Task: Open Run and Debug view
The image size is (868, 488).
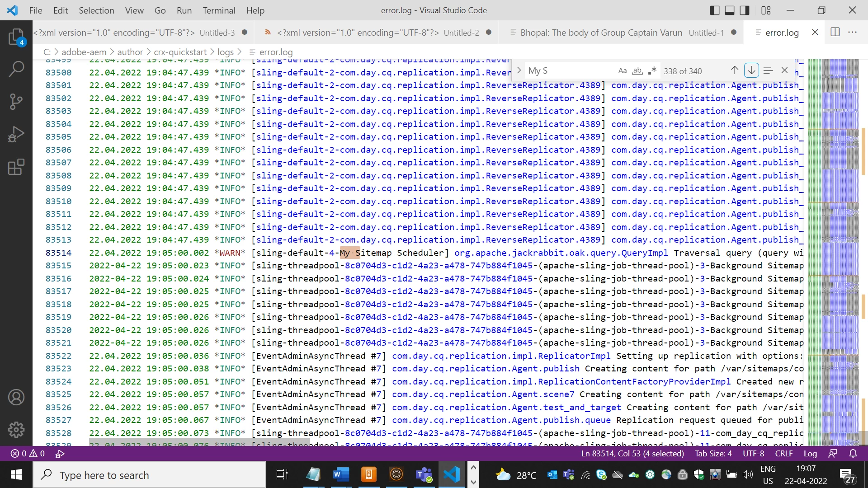Action: click(x=16, y=134)
